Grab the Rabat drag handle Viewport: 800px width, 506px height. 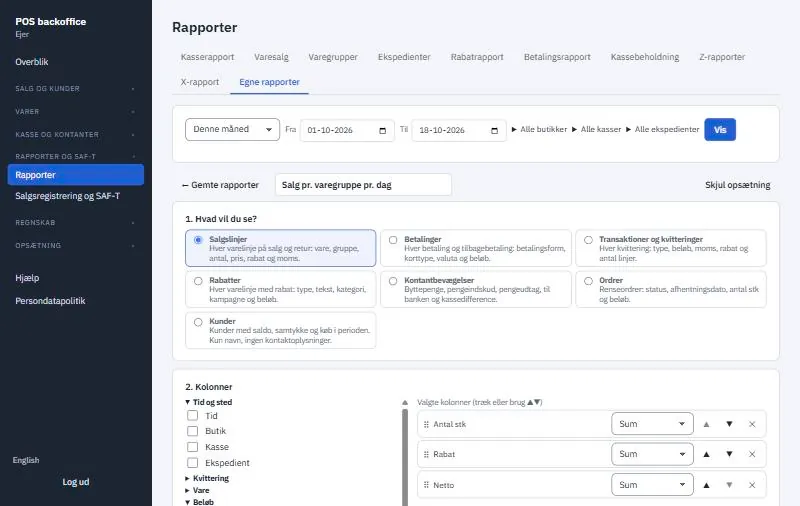pyautogui.click(x=426, y=454)
